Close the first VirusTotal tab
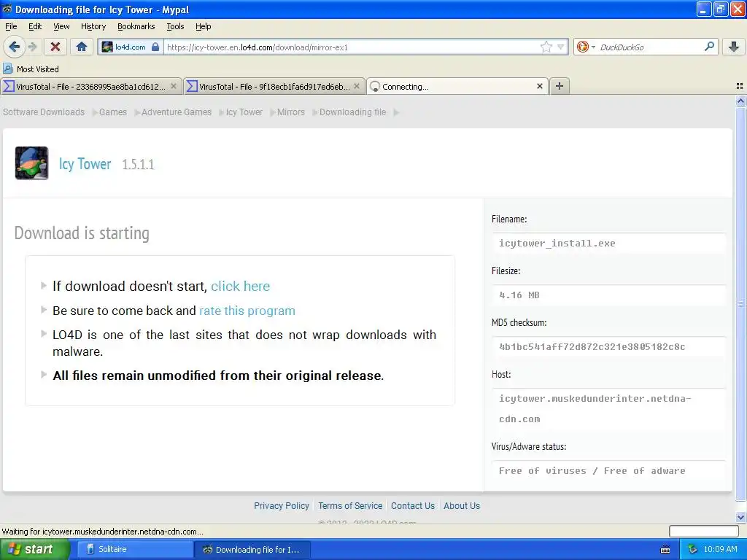Image resolution: width=747 pixels, height=560 pixels. tap(174, 86)
